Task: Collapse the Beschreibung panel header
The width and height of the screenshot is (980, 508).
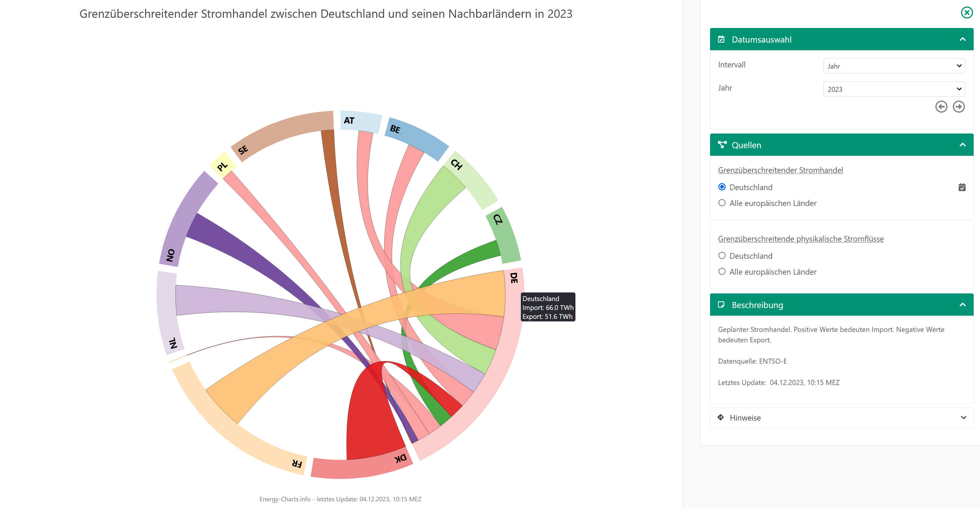Action: point(962,305)
